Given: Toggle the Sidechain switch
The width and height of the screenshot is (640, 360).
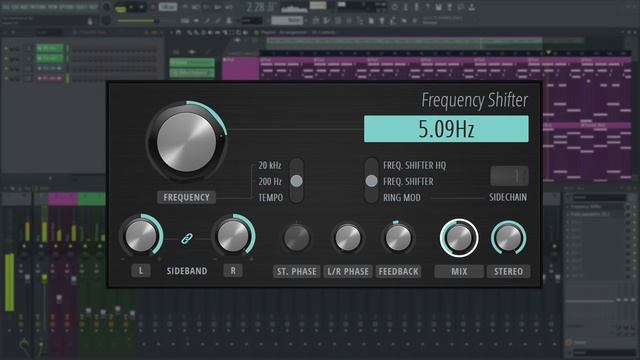Looking at the screenshot, I should 509,176.
